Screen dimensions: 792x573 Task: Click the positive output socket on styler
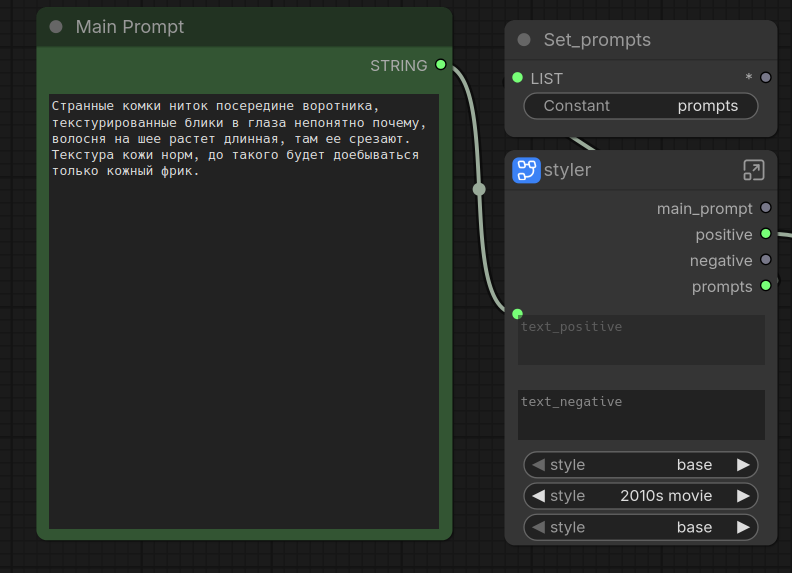[x=766, y=233]
